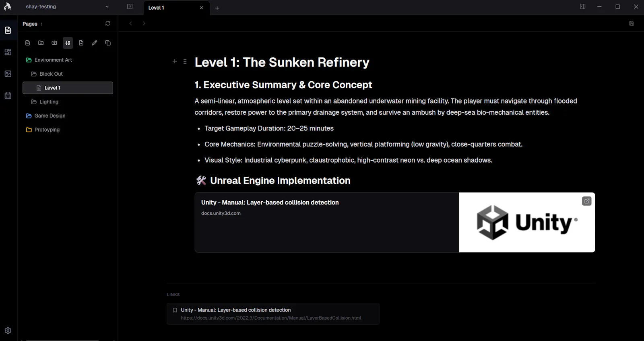
Task: Add a block with plus handle
Action: click(x=175, y=61)
